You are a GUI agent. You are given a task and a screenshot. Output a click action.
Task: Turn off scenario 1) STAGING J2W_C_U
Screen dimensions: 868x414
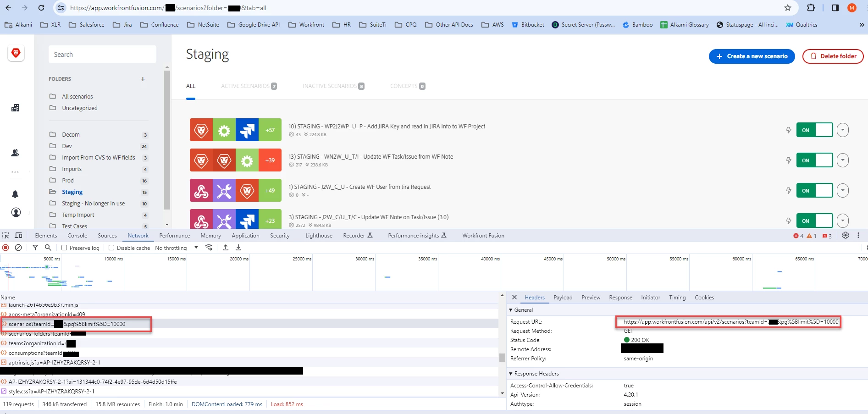[814, 191]
